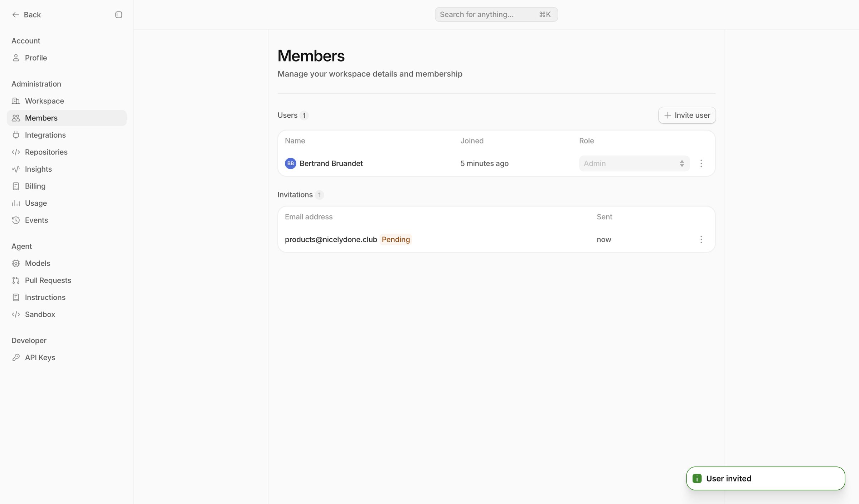The image size is (859, 504).
Task: Open more options for products@nicelydone.club invitation
Action: tap(701, 240)
